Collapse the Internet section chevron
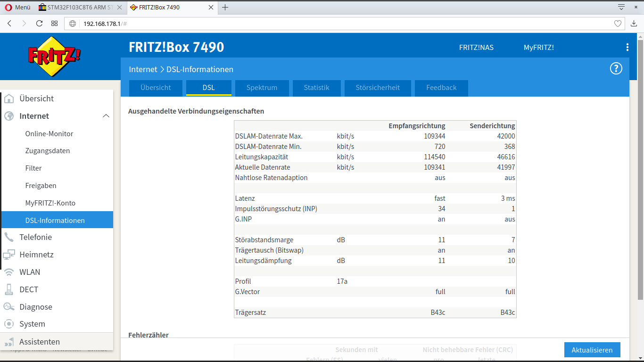 coord(106,116)
